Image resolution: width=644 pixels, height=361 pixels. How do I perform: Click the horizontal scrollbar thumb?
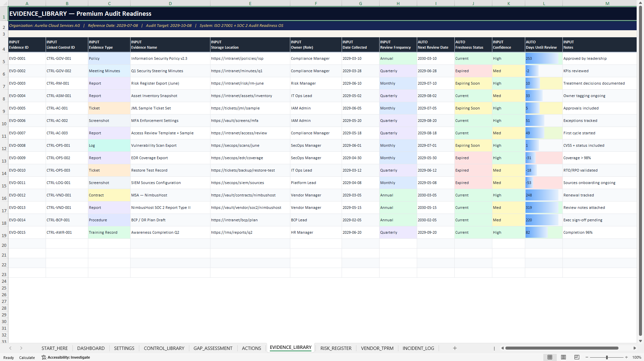tap(562, 348)
